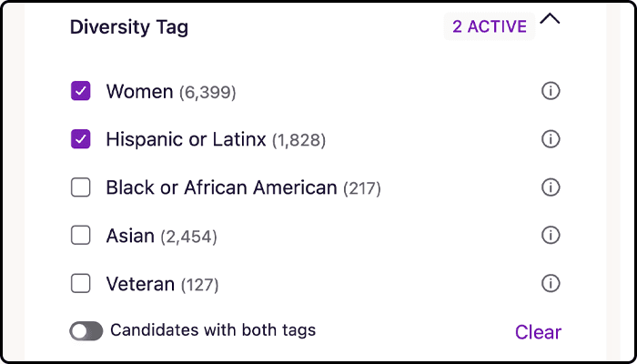The width and height of the screenshot is (637, 364).
Task: Uncheck the Women checkbox
Action: (81, 91)
